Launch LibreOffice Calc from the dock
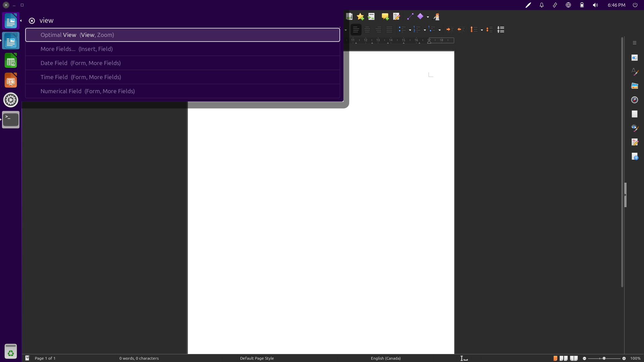Image resolution: width=644 pixels, height=362 pixels. tap(11, 61)
